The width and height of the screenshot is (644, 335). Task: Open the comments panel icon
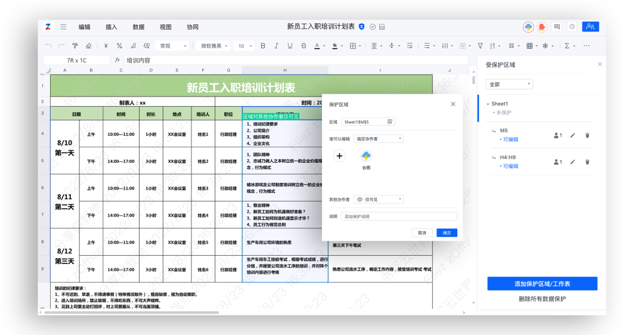pos(557,27)
